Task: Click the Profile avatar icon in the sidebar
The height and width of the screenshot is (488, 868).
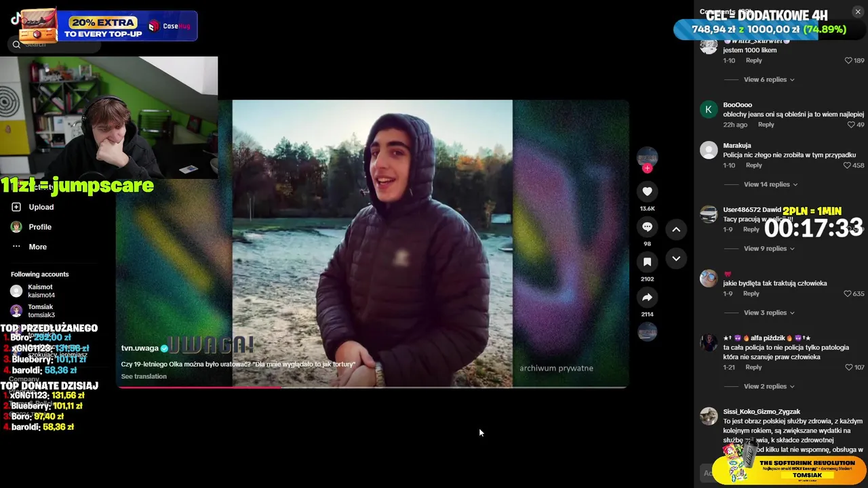Action: coord(16,227)
